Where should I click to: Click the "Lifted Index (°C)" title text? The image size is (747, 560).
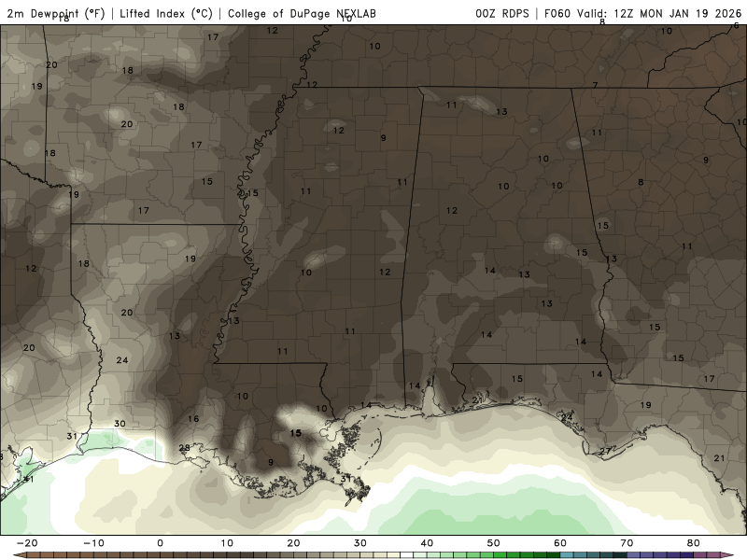pos(166,13)
